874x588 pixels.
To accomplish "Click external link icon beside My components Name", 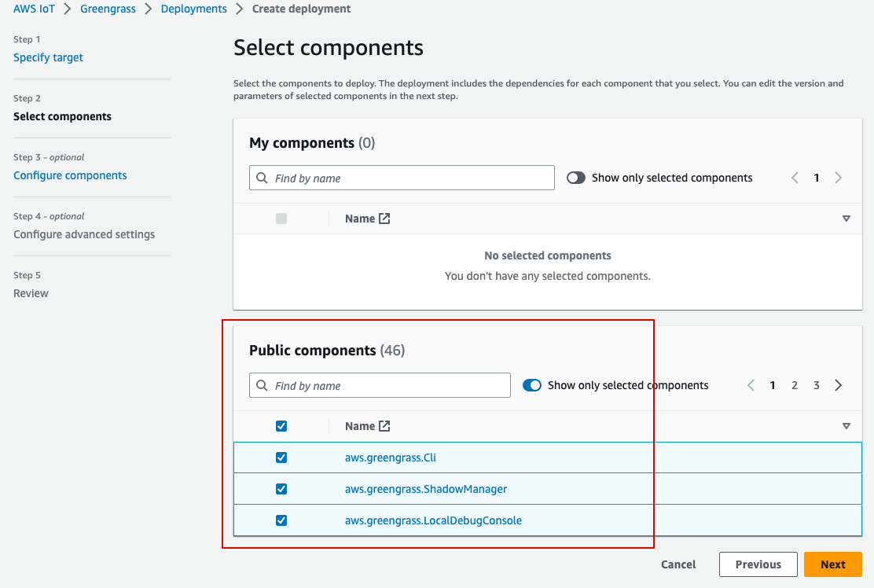I will pyautogui.click(x=384, y=219).
